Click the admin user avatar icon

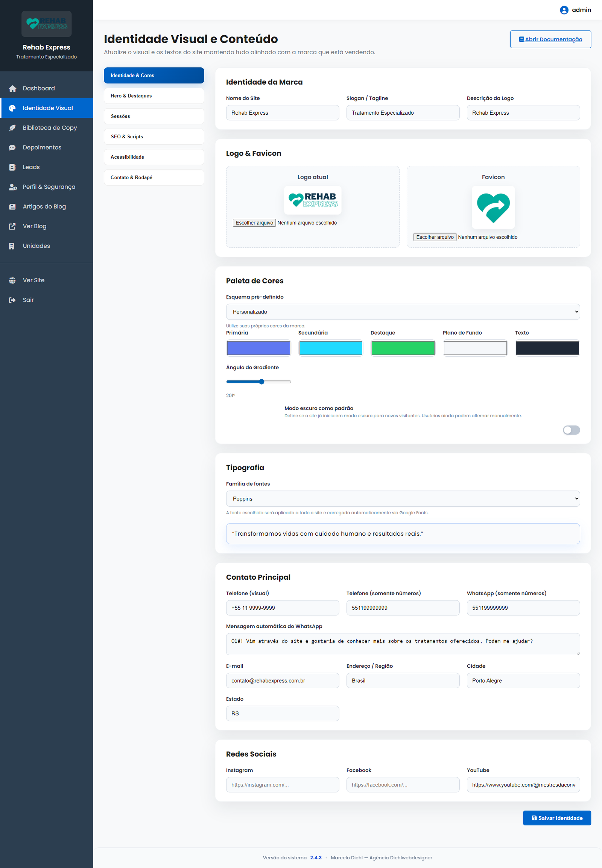[564, 10]
